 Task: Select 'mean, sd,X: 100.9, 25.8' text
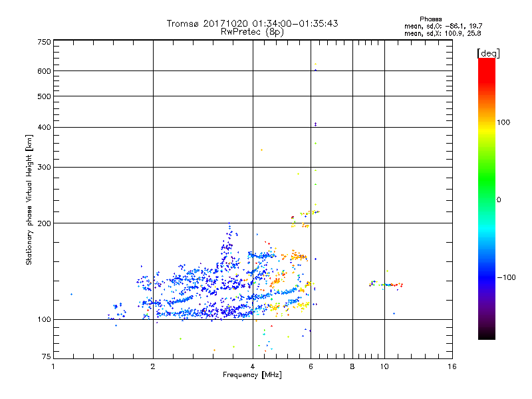click(x=442, y=33)
